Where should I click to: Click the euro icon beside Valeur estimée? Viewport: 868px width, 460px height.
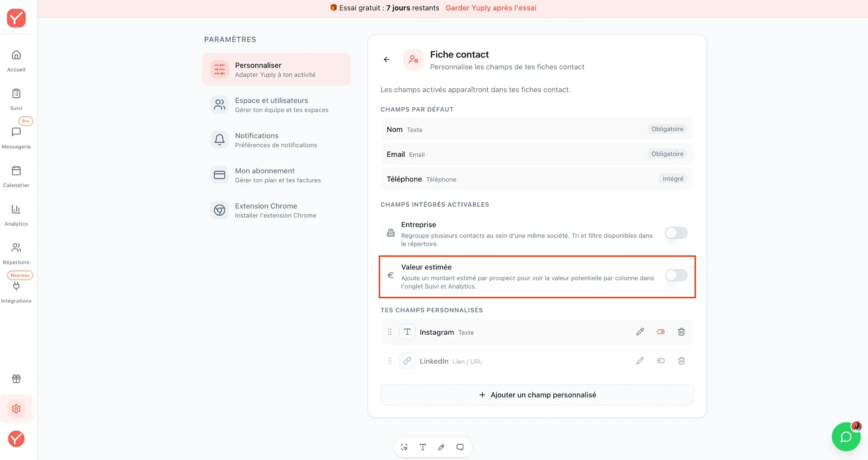click(391, 275)
